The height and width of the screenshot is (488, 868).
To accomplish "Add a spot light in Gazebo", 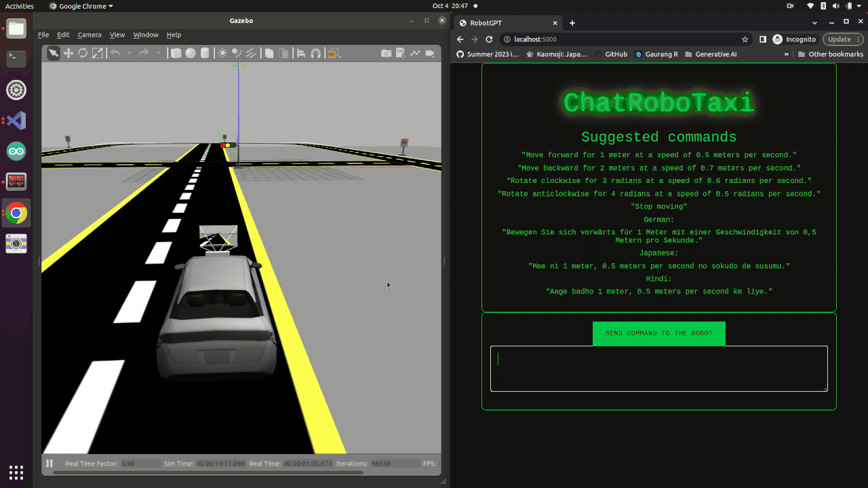I will [x=237, y=53].
